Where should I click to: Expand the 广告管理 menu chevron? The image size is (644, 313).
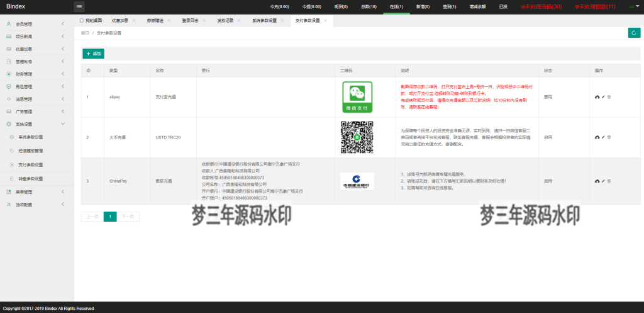pos(63,111)
